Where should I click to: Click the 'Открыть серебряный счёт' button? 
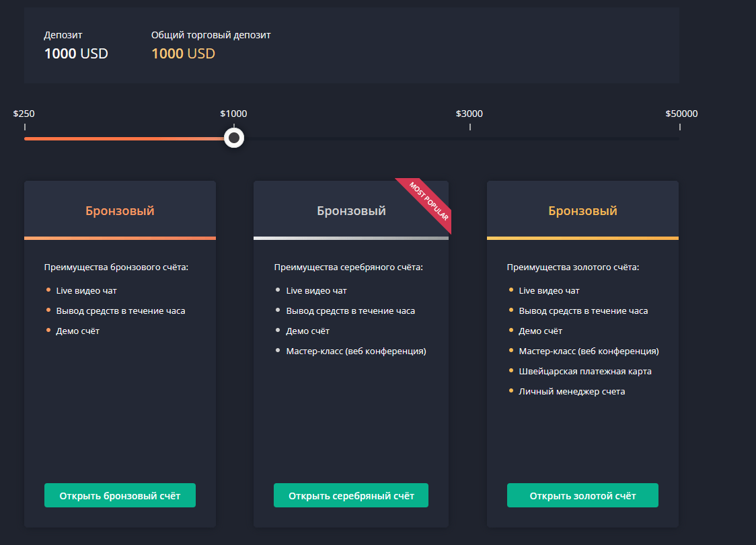tap(350, 495)
